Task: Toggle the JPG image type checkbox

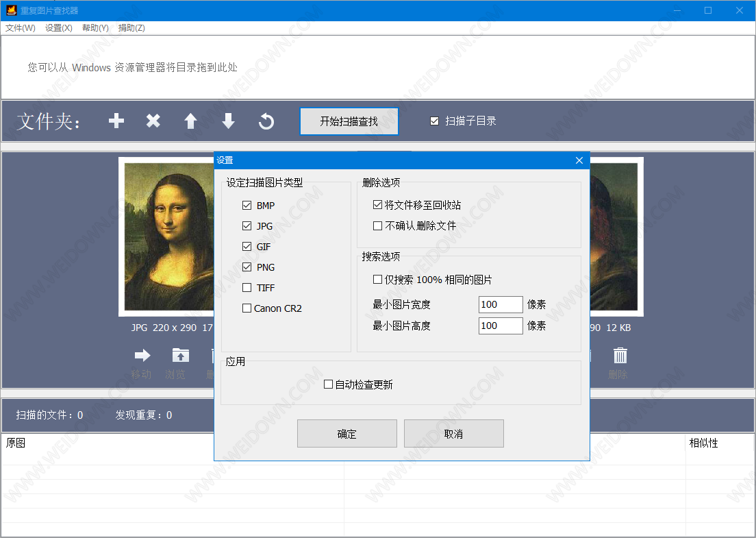Action: pos(247,225)
